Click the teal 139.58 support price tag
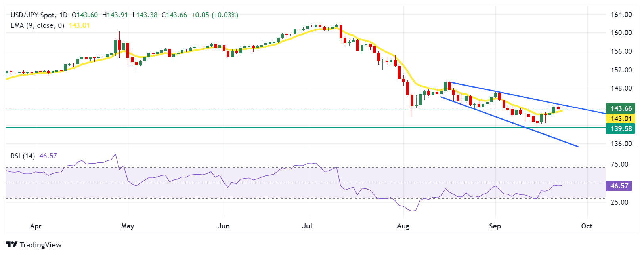The image size is (644, 255). (x=621, y=128)
